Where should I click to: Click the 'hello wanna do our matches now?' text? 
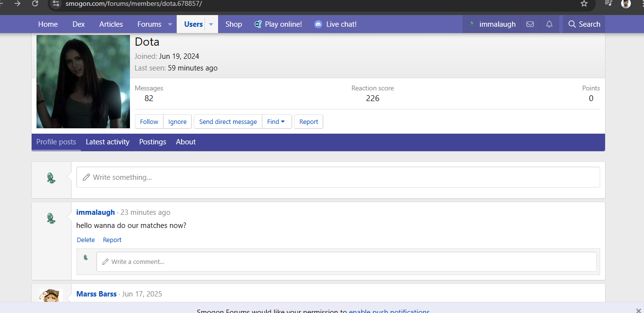(131, 226)
